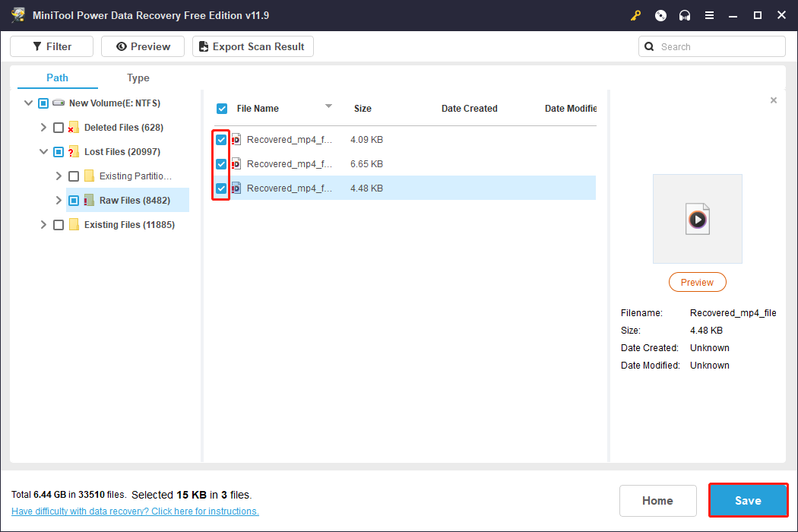
Task: Check the Existing Files (11885) checkbox
Action: (x=59, y=225)
